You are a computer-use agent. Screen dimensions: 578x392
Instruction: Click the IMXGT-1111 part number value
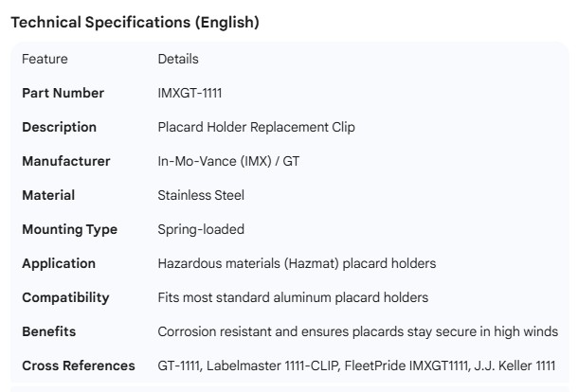(190, 93)
